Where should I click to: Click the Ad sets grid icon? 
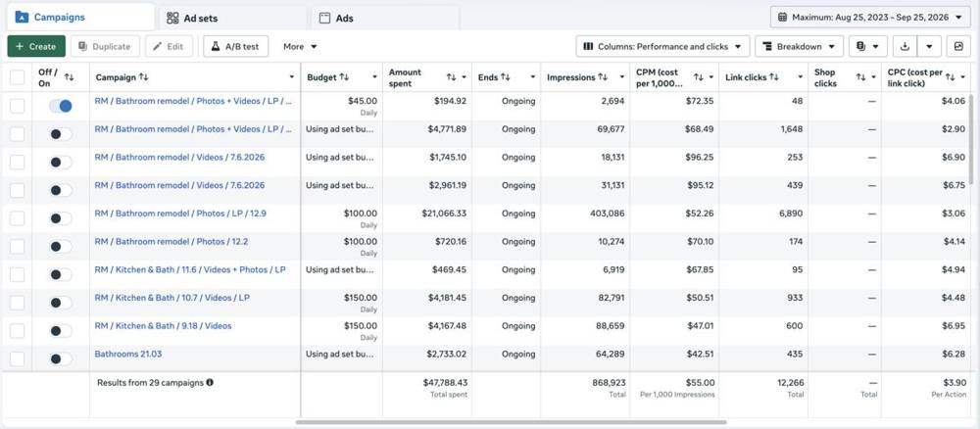172,18
